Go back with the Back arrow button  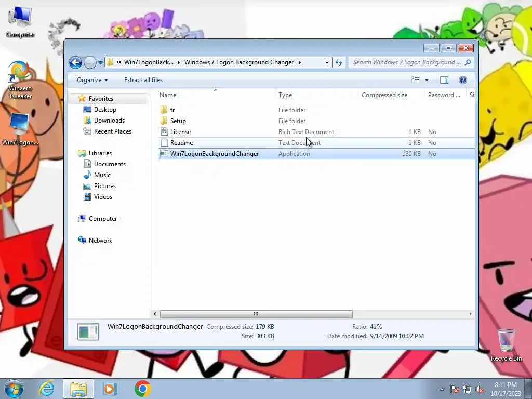(75, 62)
